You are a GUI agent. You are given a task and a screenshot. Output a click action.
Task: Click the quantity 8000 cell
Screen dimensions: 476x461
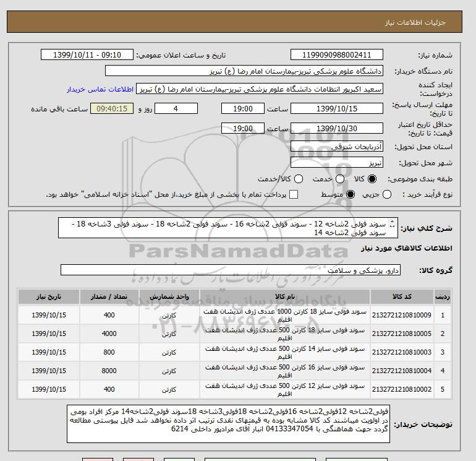point(109,371)
